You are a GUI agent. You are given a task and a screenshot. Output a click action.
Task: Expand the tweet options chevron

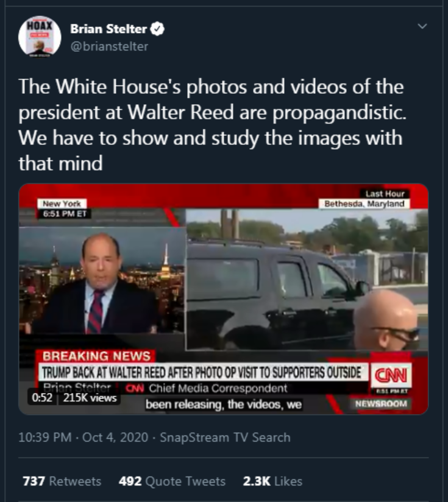tap(422, 26)
